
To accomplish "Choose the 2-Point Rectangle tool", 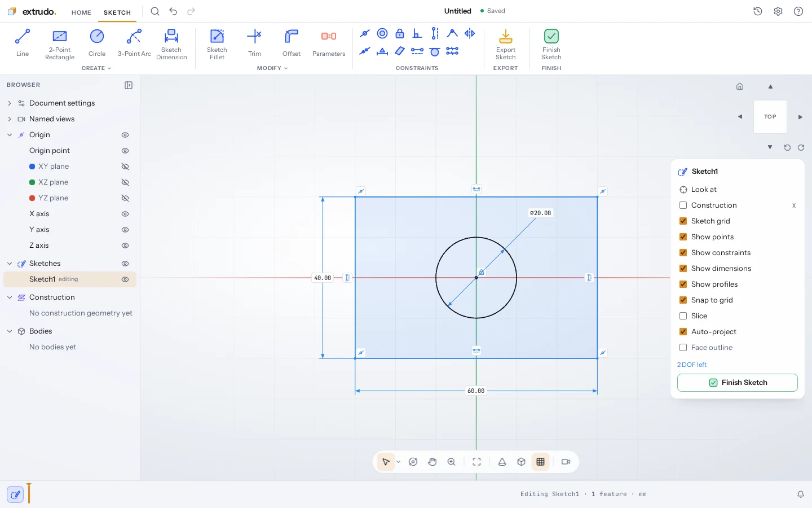I will [60, 43].
